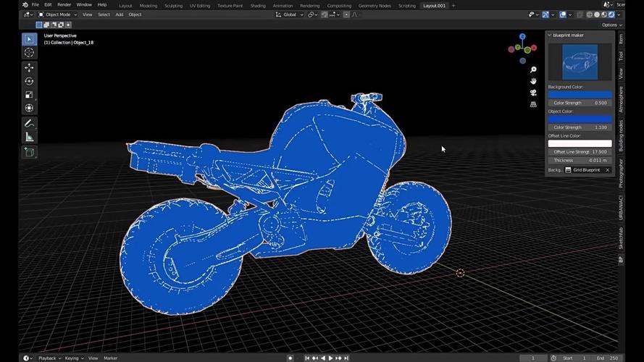Open the pivot point dropdown

point(313,14)
